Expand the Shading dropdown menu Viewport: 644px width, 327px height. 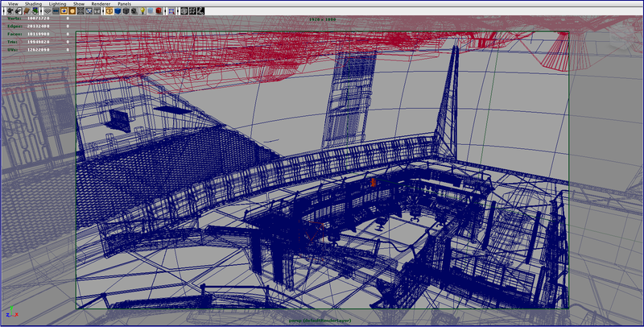coord(35,4)
